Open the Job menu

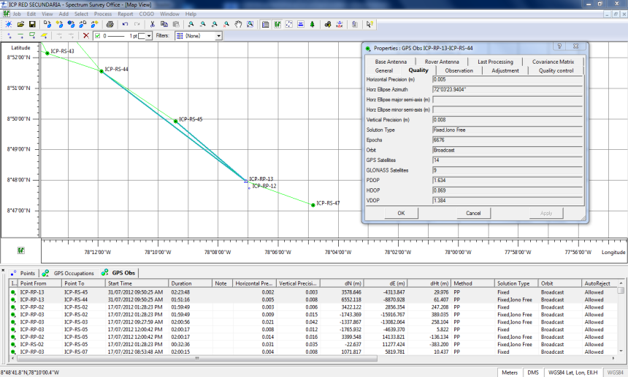(16, 14)
